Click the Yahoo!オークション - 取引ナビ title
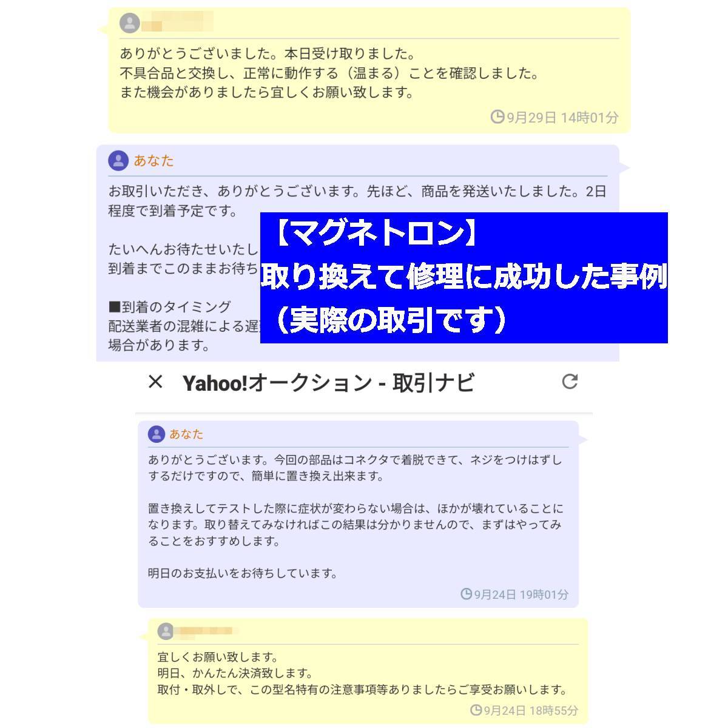This screenshot has height=728, width=728. (x=328, y=383)
